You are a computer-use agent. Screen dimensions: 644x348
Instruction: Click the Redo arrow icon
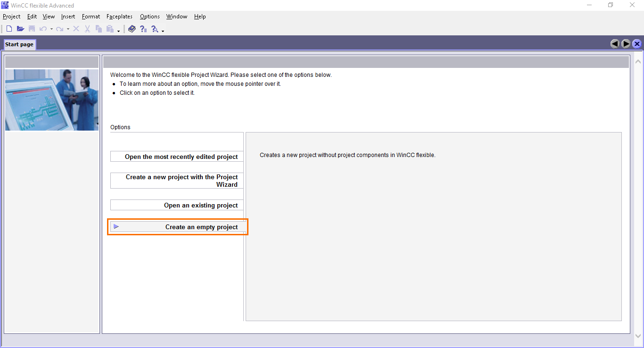tap(59, 29)
